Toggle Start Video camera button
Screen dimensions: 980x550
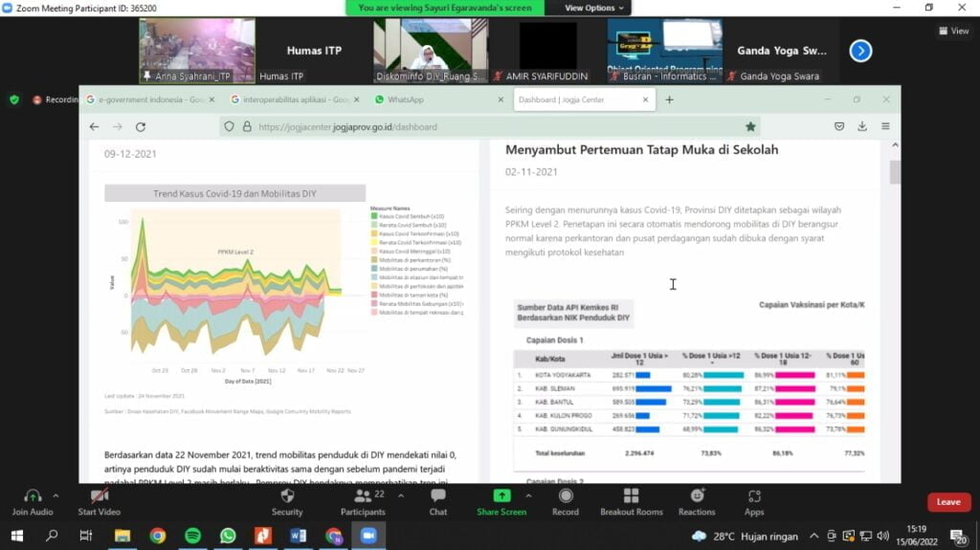point(100,496)
